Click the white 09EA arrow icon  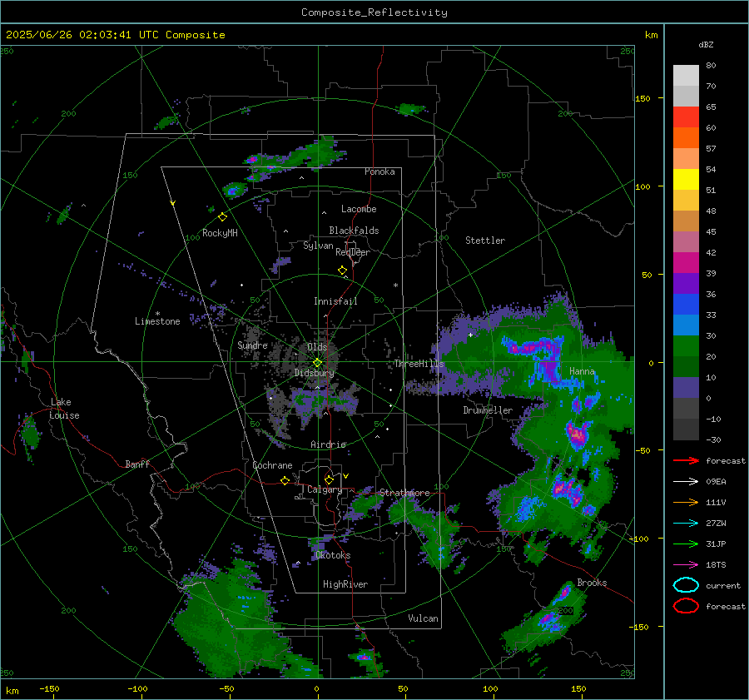(x=686, y=482)
